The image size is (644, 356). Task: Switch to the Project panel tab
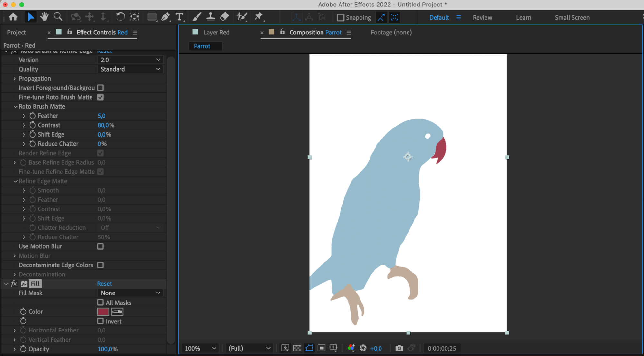coord(16,32)
